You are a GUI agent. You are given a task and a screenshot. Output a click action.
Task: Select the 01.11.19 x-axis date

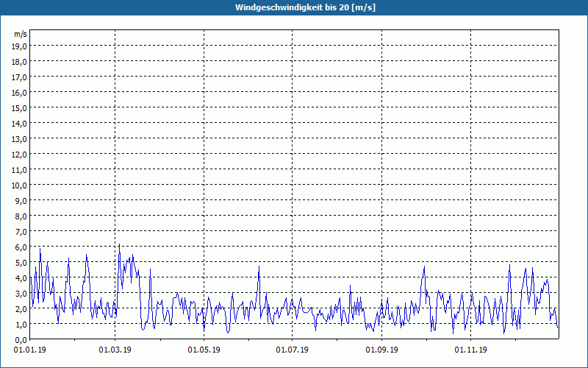(470, 350)
